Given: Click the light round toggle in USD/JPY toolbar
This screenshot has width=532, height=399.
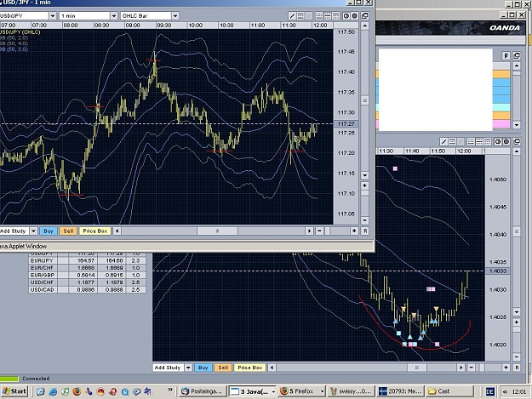Looking at the screenshot, I should (346, 16).
